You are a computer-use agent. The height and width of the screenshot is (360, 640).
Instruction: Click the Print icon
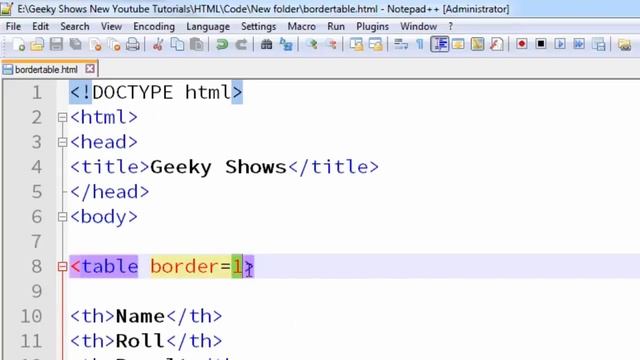point(133,44)
